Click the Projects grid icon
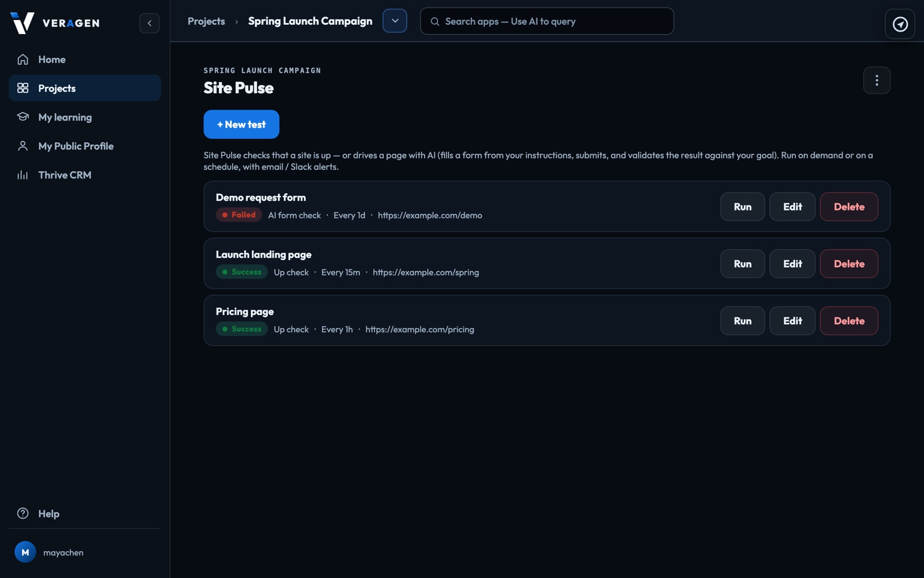Viewport: 924px width, 578px height. click(23, 88)
